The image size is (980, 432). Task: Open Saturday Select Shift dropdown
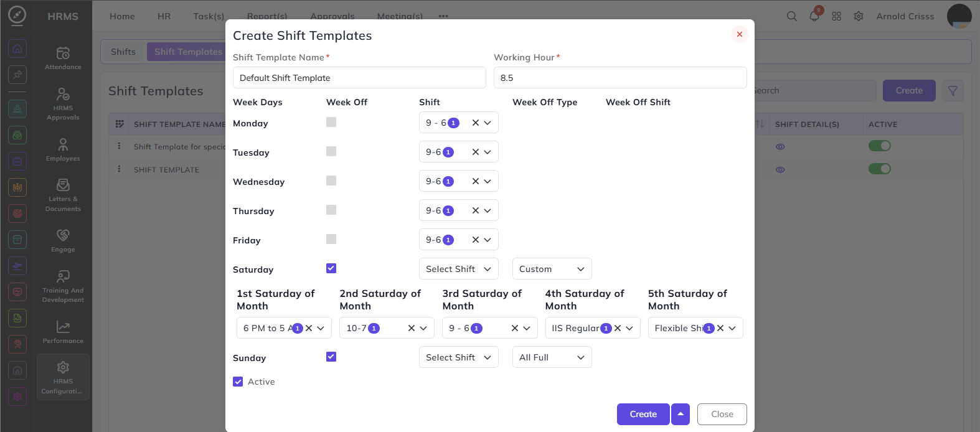coord(459,269)
